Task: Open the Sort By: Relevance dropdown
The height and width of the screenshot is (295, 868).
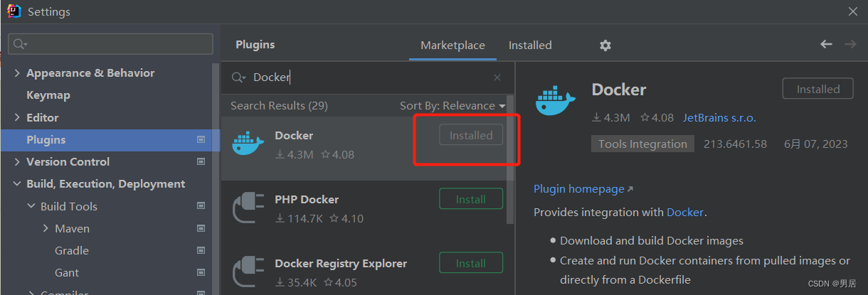Action: point(452,105)
